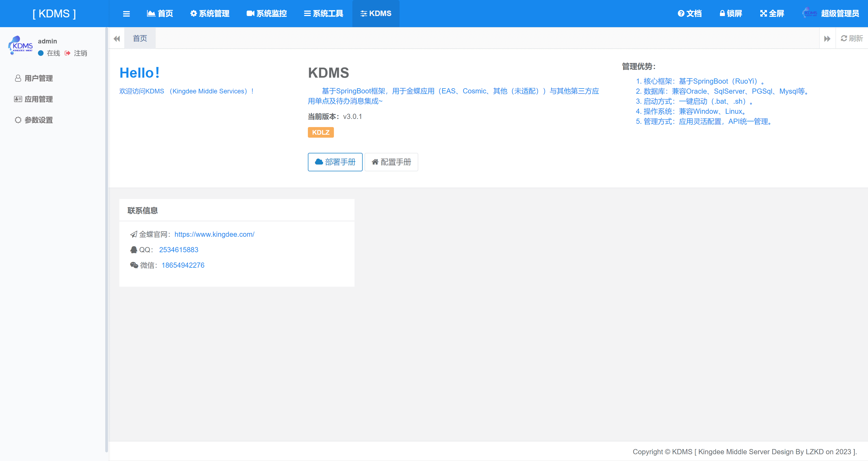
Task: Select the 首页 page tab
Action: [x=140, y=39]
